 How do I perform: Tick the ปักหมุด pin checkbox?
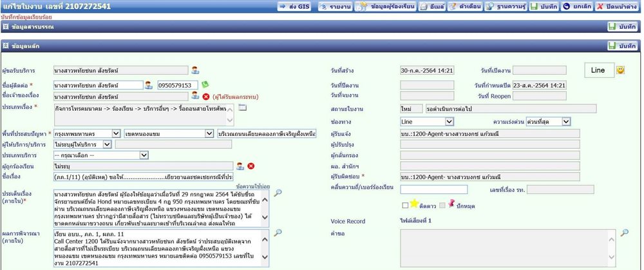tap(442, 205)
